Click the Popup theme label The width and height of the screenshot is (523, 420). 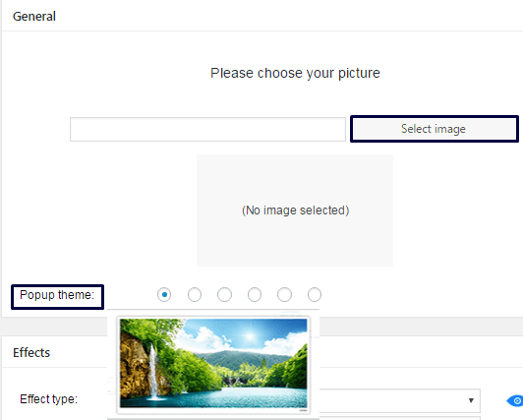point(57,295)
